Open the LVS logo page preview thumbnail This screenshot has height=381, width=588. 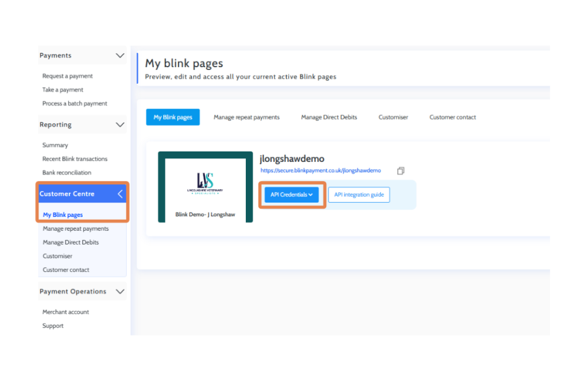coord(205,186)
